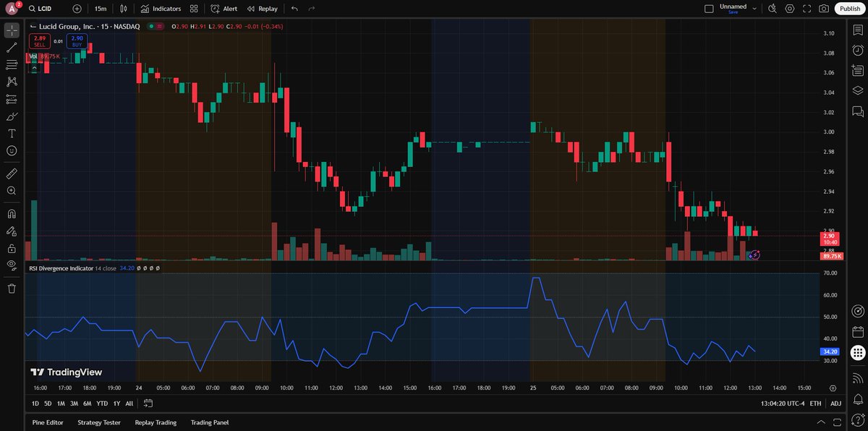Open the layout setup square icon
Screen dimensions: 868x431
pyautogui.click(x=708, y=9)
